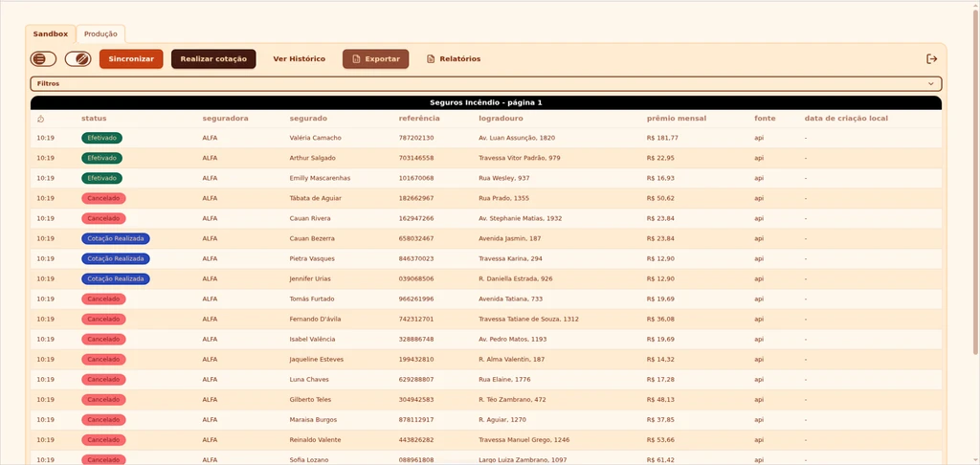Viewport: 980px width, 465px height.
Task: Open Relatórios
Action: pos(454,58)
